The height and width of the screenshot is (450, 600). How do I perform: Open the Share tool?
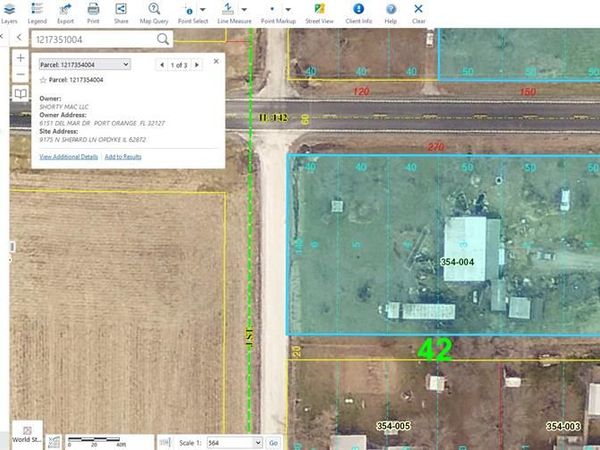click(121, 12)
